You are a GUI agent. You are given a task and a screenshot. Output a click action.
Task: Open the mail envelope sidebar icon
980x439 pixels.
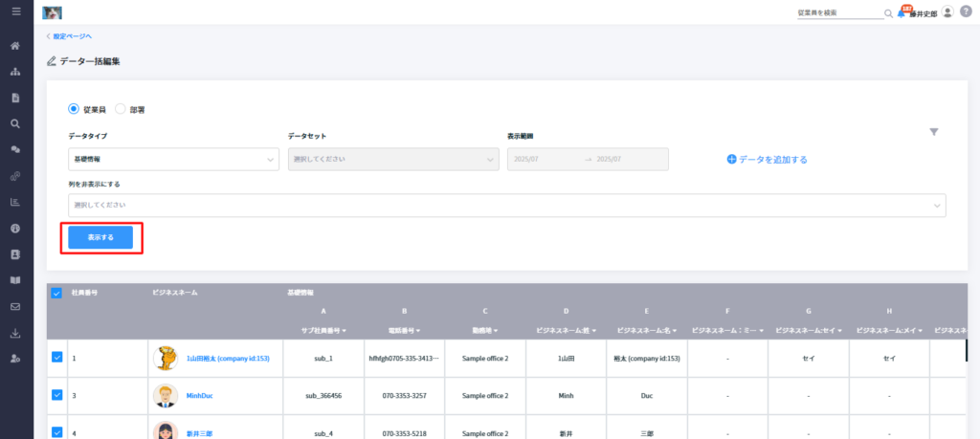point(16,307)
